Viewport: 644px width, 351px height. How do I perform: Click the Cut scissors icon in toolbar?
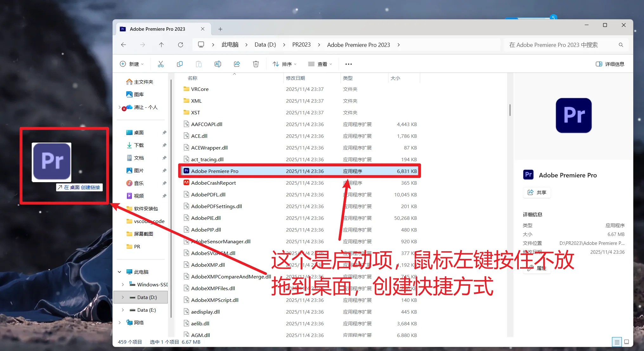coord(161,64)
